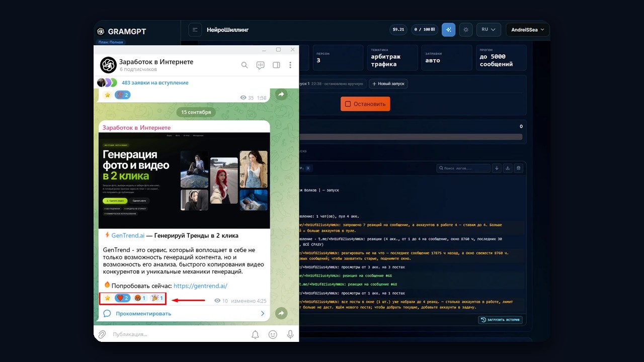Toggle the silent broadcast bell icon
This screenshot has width=644, height=362.
point(255,334)
